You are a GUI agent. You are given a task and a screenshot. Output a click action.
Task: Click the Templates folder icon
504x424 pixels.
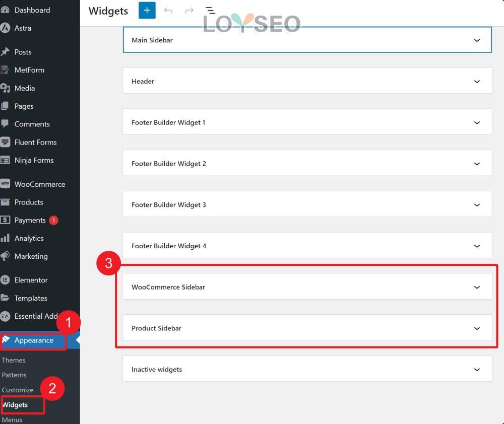[5, 298]
